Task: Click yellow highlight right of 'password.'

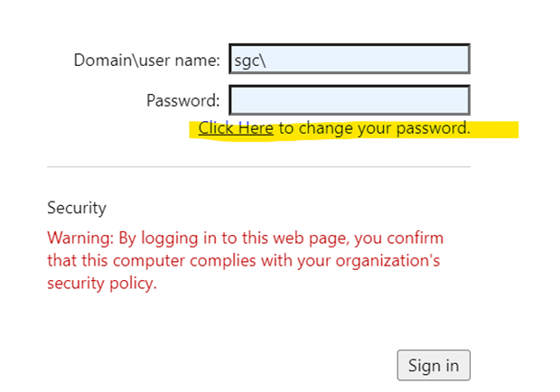Action: 495,129
